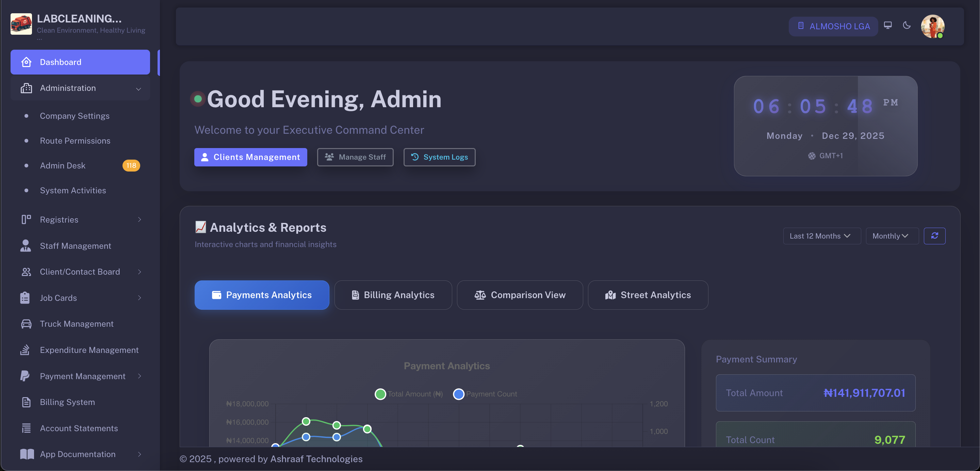Click the Expenditure Management stack icon
Screen dimensions: 980x471
[25, 350]
